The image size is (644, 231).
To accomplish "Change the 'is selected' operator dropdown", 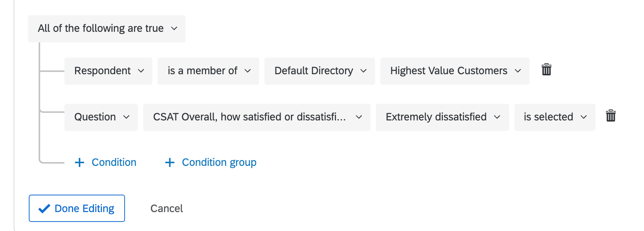I will [555, 117].
